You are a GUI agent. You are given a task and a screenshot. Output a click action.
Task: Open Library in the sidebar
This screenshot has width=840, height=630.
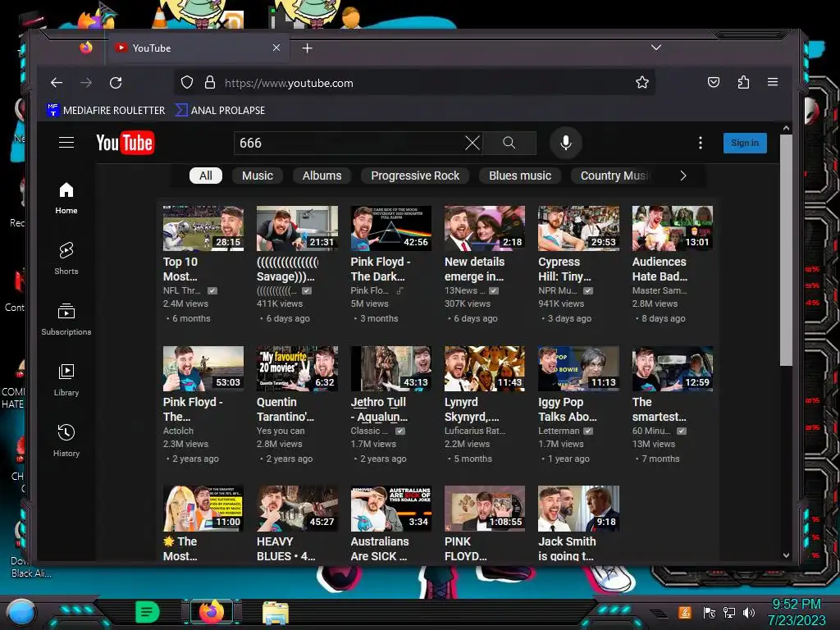[66, 380]
